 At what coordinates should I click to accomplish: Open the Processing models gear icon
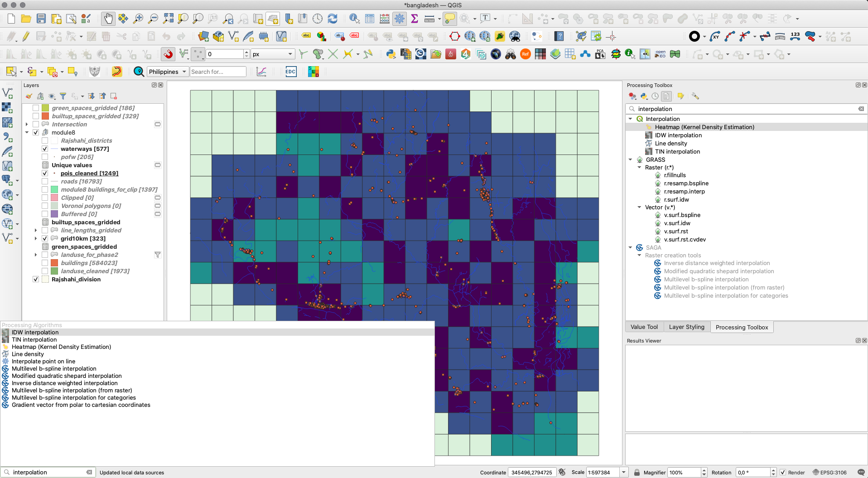coord(632,96)
